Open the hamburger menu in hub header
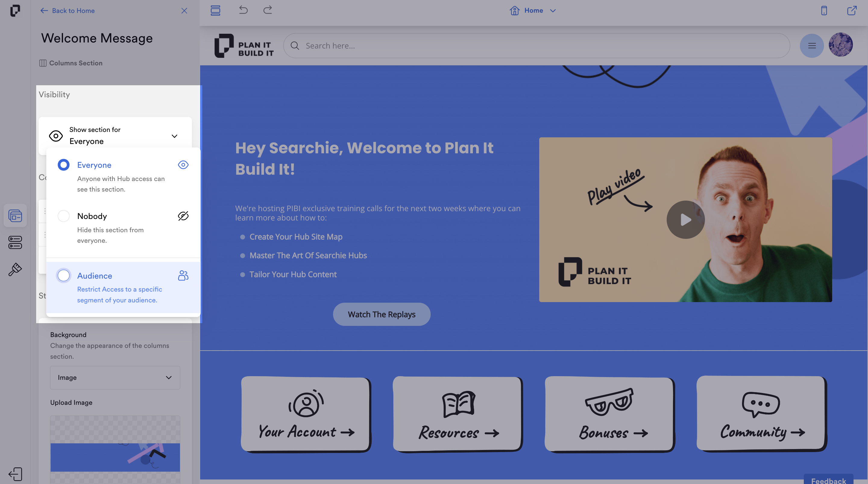Image resolution: width=868 pixels, height=484 pixels. click(x=812, y=45)
